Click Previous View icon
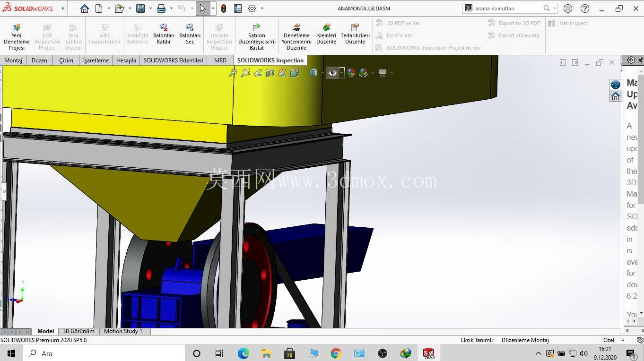 (x=258, y=73)
